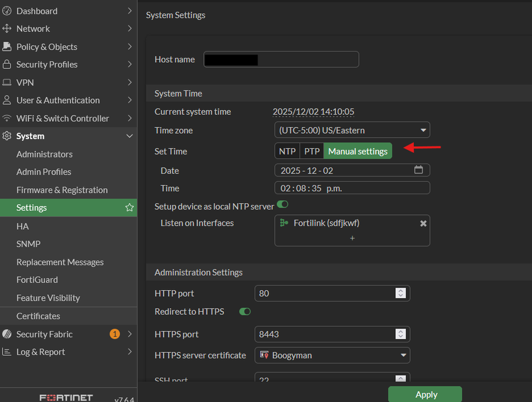Viewport: 532px width, 402px height.
Task: Click the Dashboard gauge icon in sidebar
Action: click(7, 11)
